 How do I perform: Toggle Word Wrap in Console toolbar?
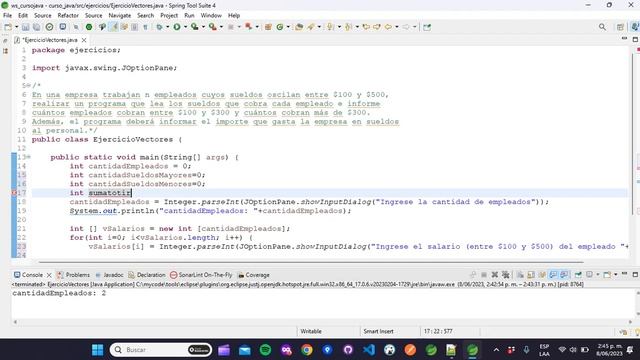click(542, 275)
